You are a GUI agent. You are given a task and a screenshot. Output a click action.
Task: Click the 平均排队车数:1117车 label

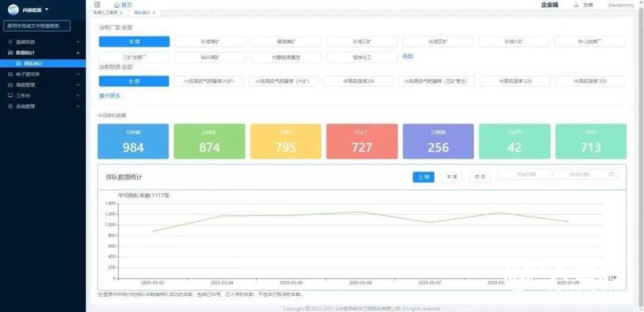pos(144,196)
